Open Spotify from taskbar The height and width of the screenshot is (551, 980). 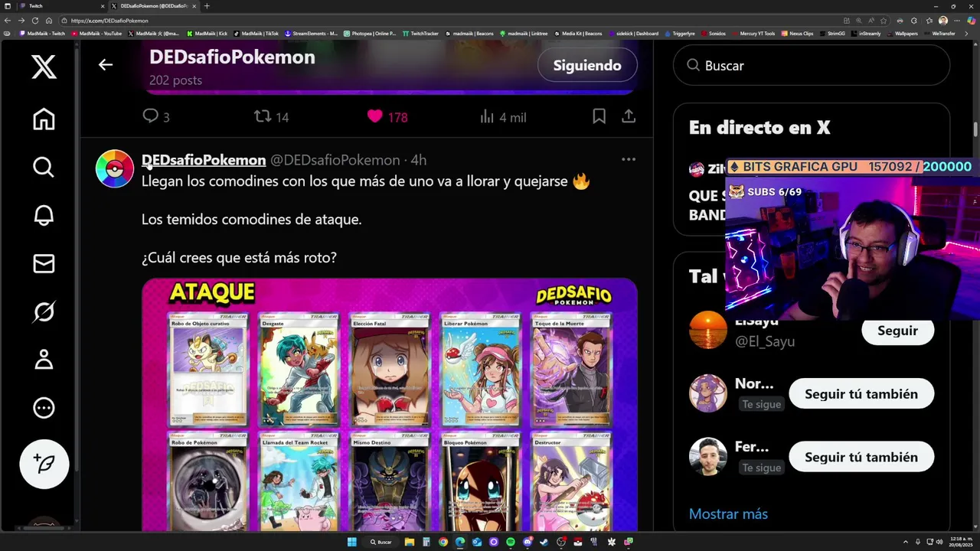[x=511, y=542]
